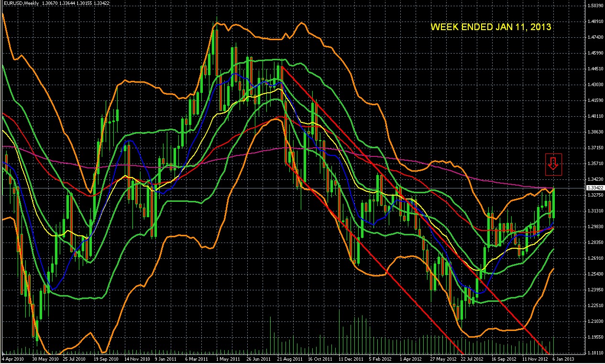605x364 pixels.
Task: Select the 1 May 2011 date marker
Action: (228, 358)
